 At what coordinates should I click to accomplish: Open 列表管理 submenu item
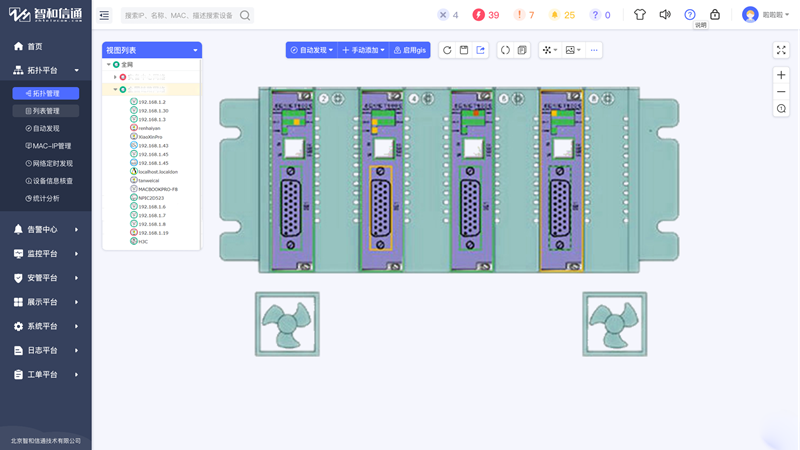(46, 111)
